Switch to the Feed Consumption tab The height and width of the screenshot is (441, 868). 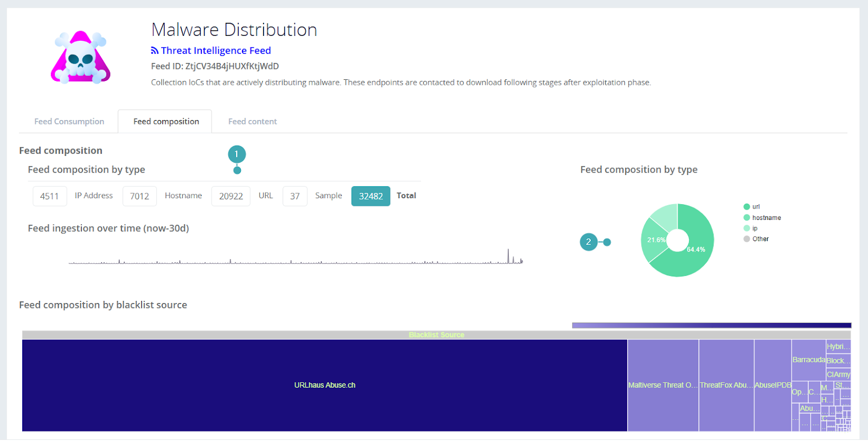click(69, 122)
